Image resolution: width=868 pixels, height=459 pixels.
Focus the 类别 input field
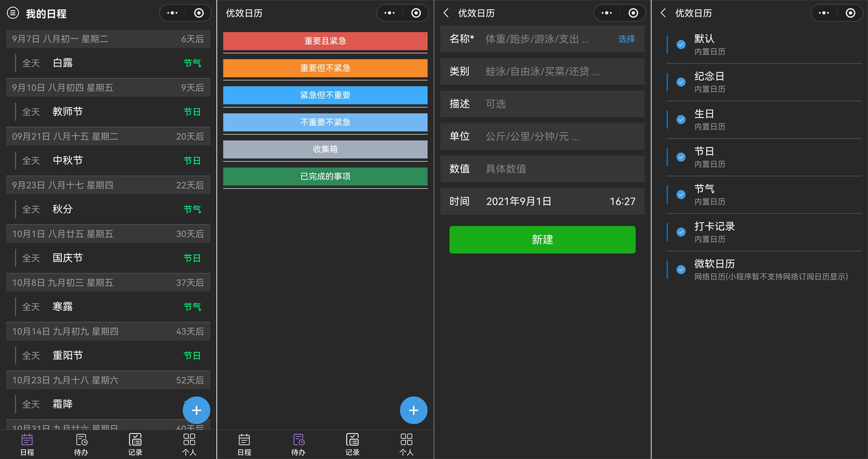(542, 72)
